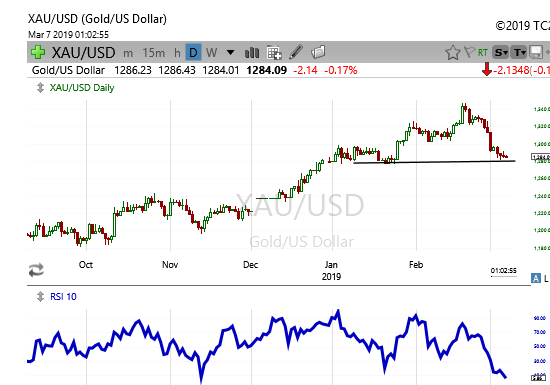Image resolution: width=550 pixels, height=385 pixels.
Task: Click the red down-arrow change indicator
Action: pyautogui.click(x=487, y=70)
